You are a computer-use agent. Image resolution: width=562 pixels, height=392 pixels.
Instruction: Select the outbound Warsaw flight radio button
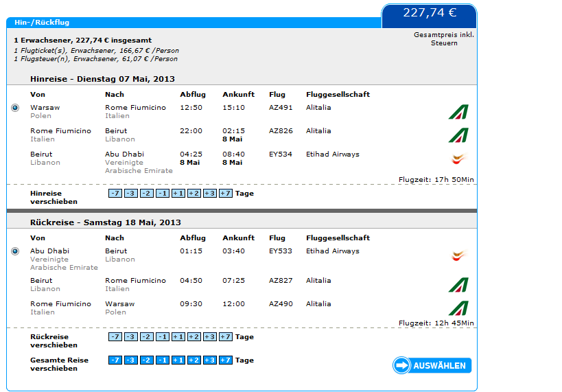pyautogui.click(x=15, y=108)
